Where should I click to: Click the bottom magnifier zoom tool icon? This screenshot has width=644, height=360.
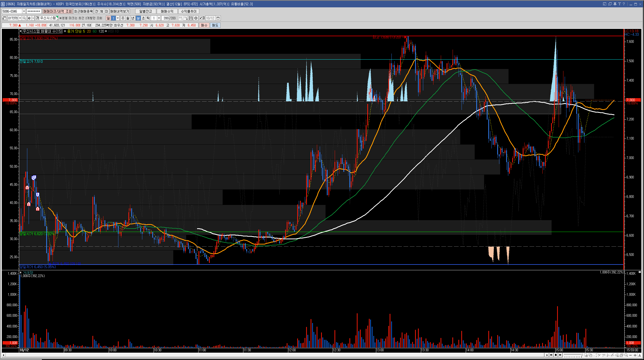coord(626,355)
